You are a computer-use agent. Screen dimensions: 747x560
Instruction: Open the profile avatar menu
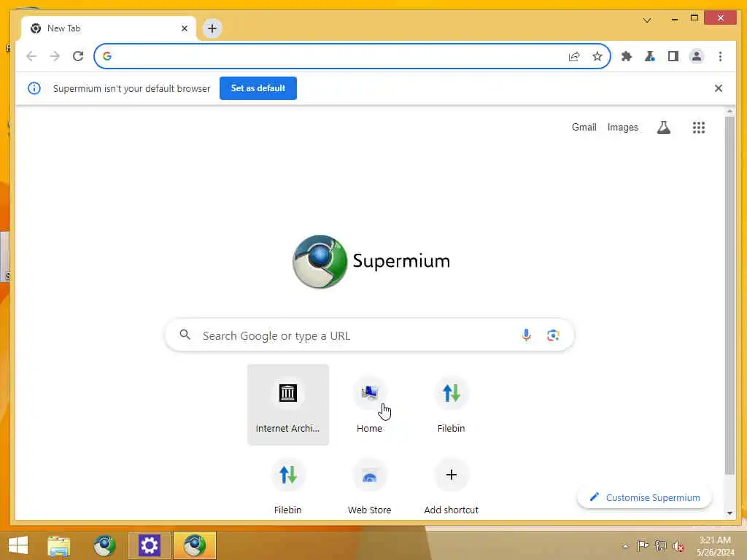(697, 56)
